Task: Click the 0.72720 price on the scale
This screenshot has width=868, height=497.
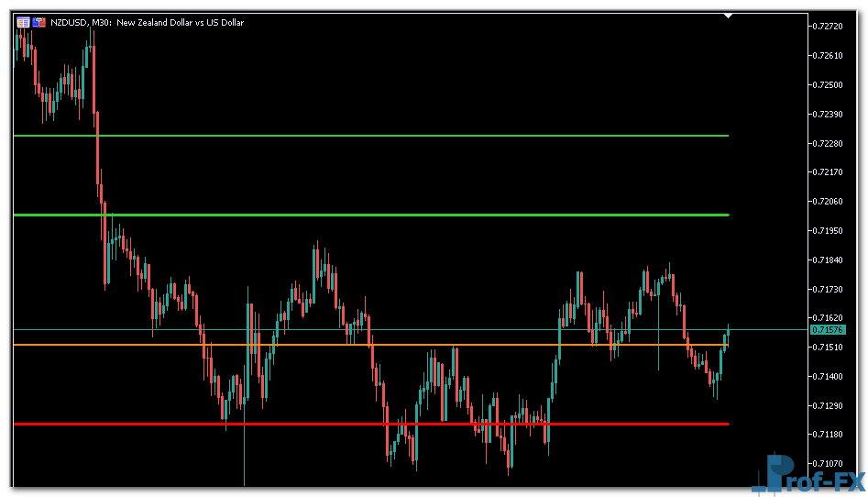Action: pos(827,27)
